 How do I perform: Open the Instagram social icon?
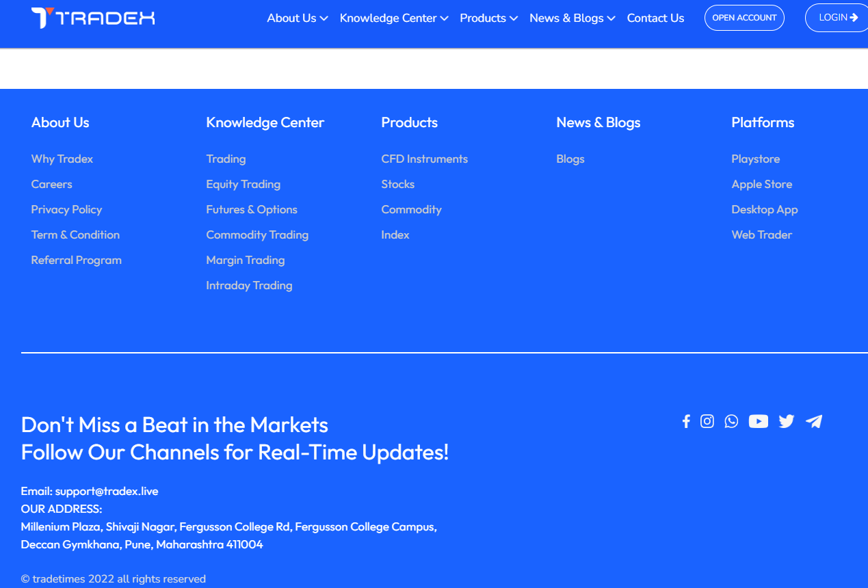click(707, 421)
